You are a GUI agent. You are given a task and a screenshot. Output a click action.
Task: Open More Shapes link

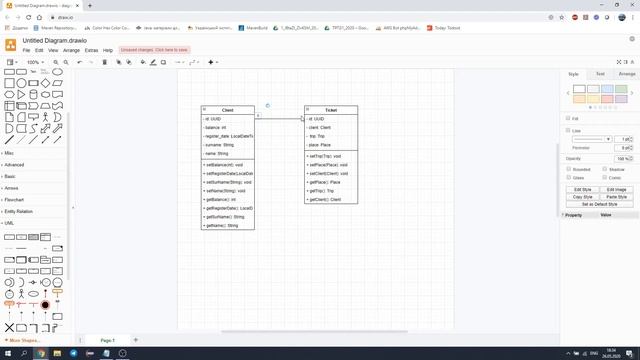point(22,340)
